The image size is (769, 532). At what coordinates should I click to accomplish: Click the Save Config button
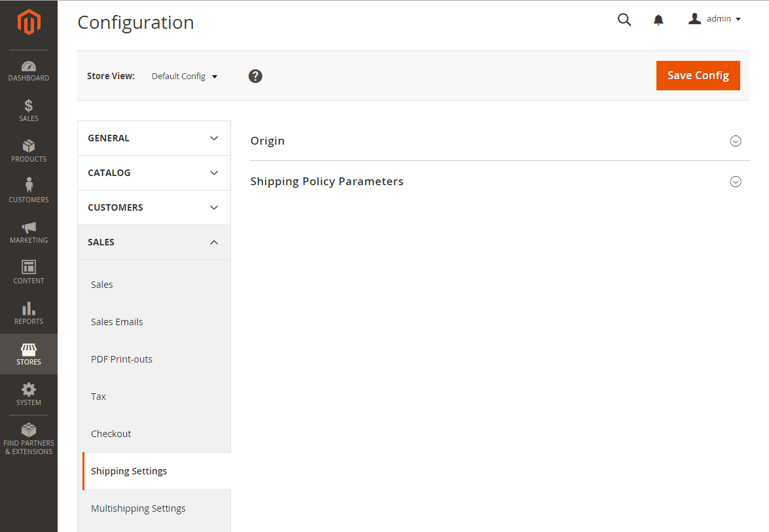pyautogui.click(x=698, y=75)
